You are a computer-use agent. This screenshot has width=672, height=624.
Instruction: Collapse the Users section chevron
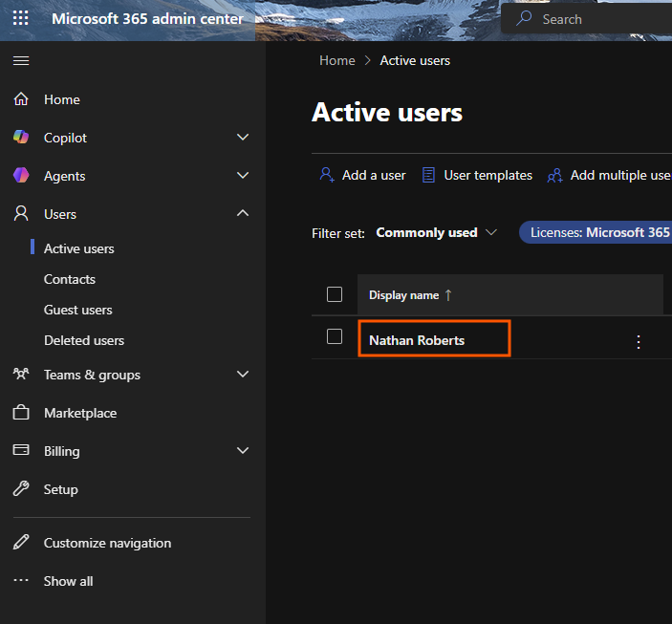point(243,213)
